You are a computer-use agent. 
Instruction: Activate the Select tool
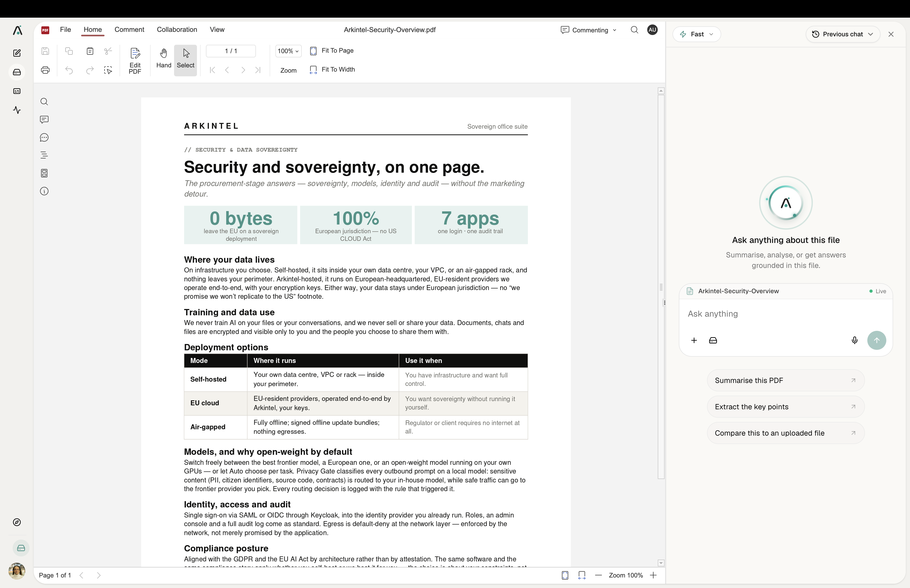coord(186,60)
